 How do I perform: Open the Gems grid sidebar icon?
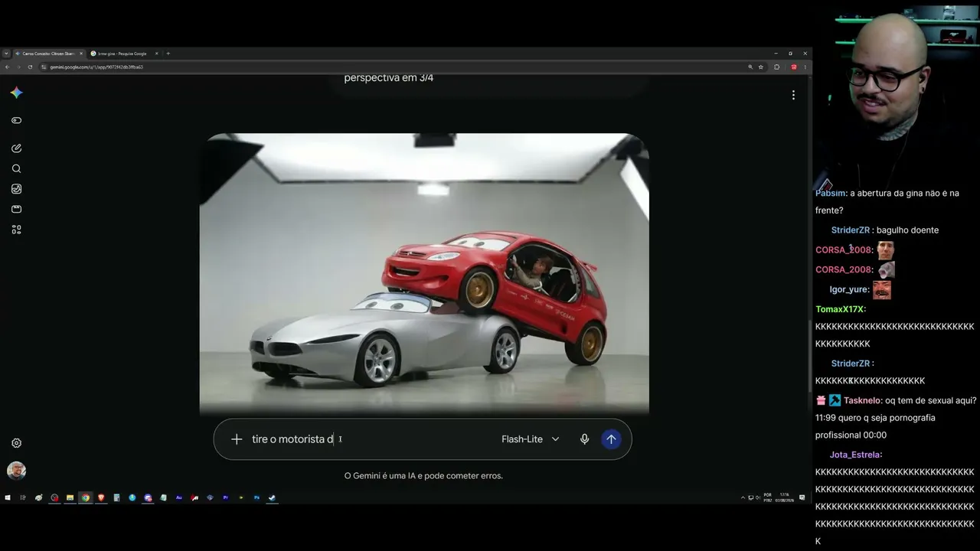(16, 230)
